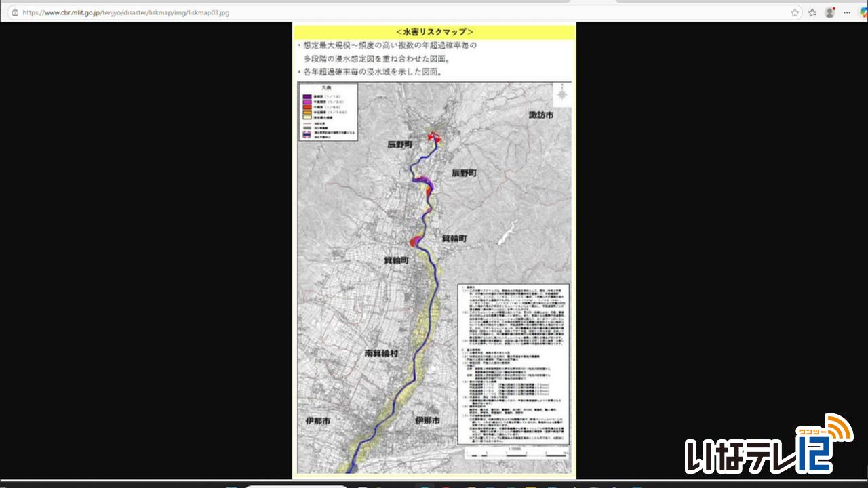Viewport: 868px width, 488px height.
Task: Open the Settings and more ellipsis menu
Action: click(847, 12)
